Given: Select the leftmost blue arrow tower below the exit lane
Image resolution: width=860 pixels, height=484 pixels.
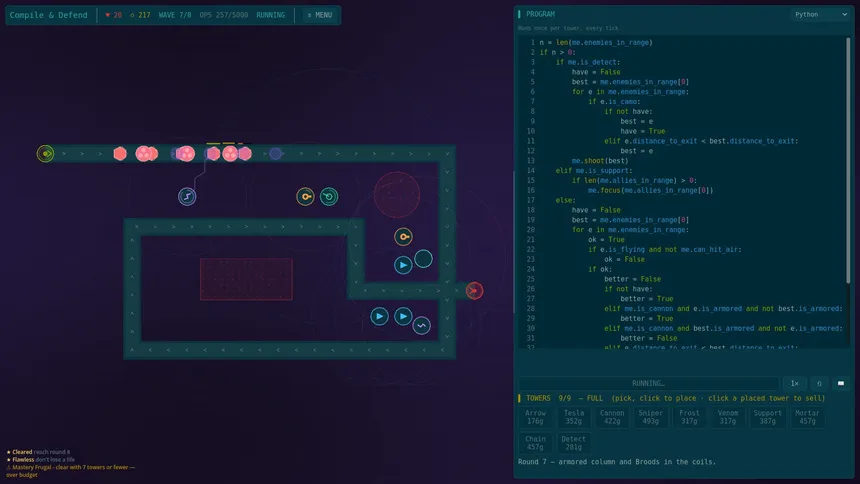Looking at the screenshot, I should point(380,316).
